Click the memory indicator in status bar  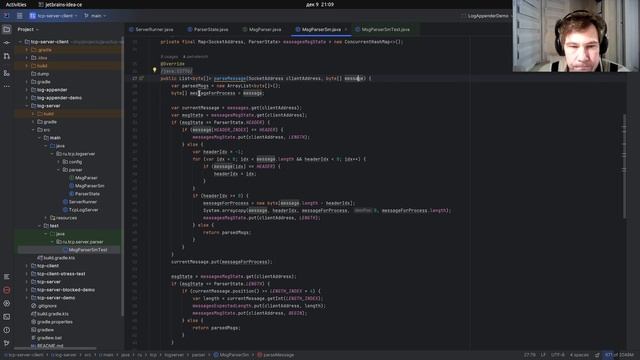[619, 355]
